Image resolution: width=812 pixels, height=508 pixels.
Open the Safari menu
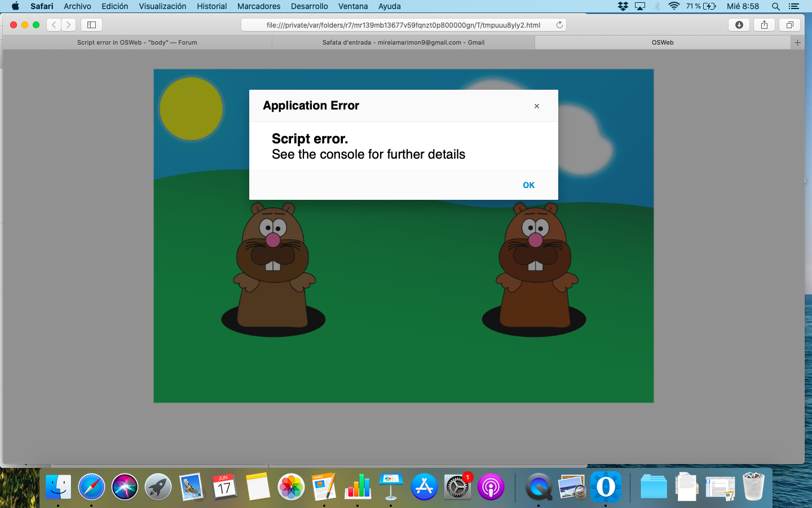(x=42, y=6)
